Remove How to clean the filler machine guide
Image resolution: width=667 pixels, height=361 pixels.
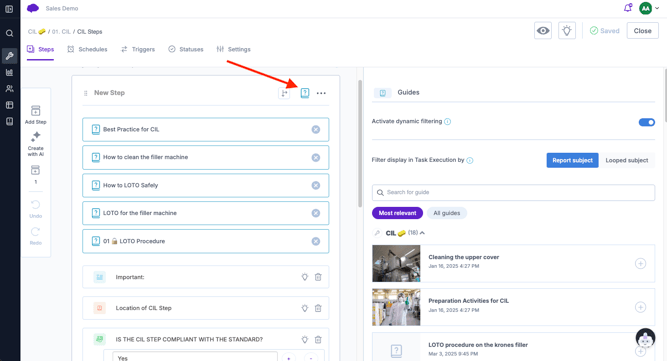point(316,158)
